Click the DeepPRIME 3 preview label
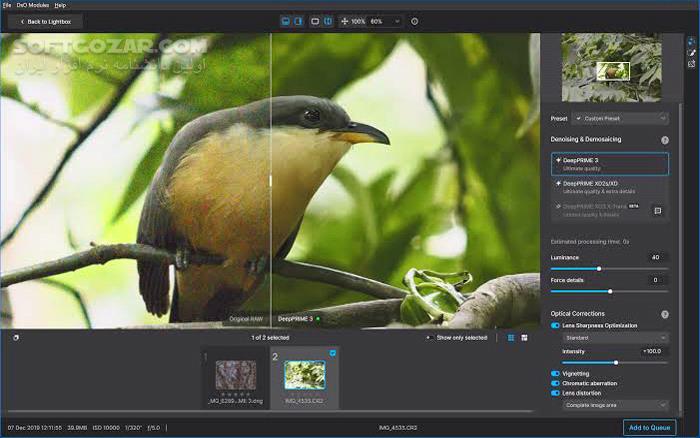The height and width of the screenshot is (438, 700). pyautogui.click(x=295, y=319)
